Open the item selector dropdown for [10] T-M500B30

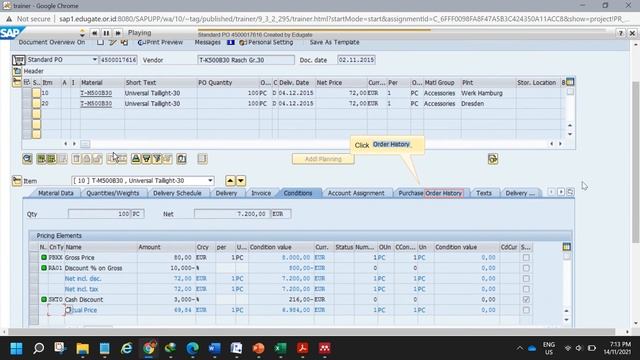point(210,180)
